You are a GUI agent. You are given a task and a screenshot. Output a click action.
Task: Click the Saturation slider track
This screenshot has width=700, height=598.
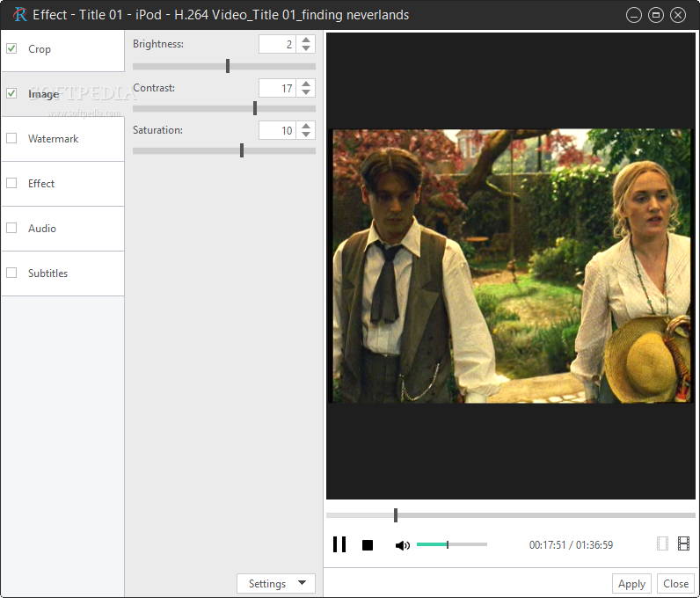coord(224,151)
